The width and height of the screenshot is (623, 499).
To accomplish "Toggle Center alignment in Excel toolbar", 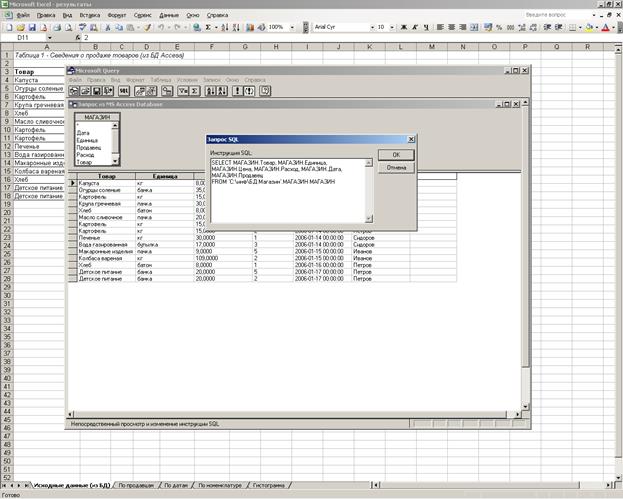I will [x=451, y=27].
